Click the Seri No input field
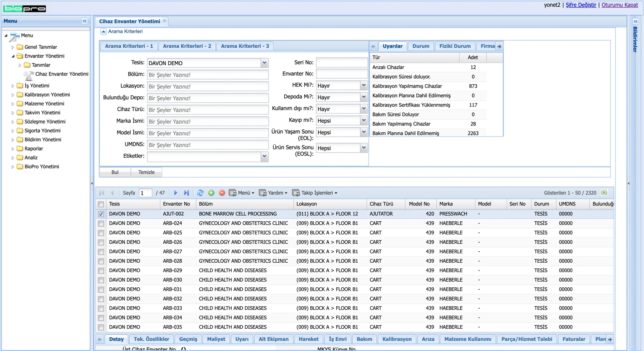Image resolution: width=644 pixels, height=351 pixels. tap(341, 62)
